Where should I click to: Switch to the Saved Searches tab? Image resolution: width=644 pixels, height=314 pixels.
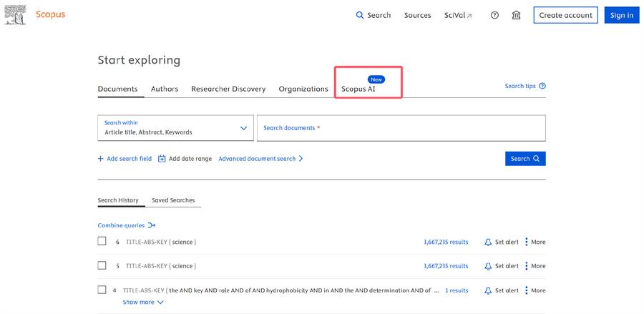(x=173, y=200)
